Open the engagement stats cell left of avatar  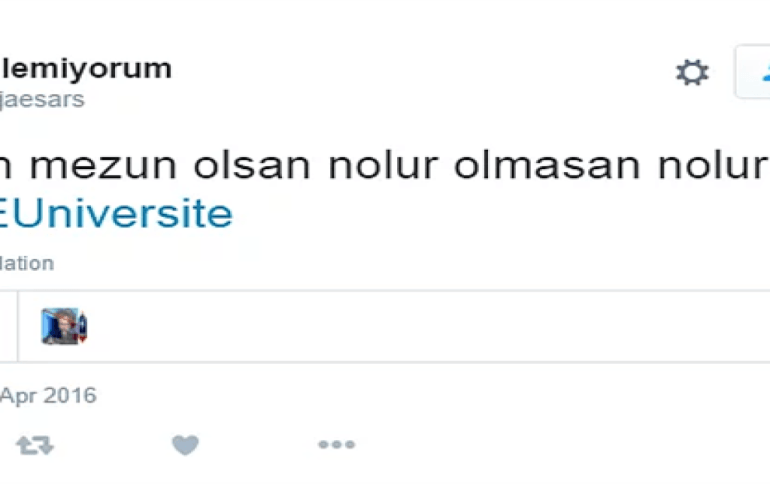coord(8,326)
